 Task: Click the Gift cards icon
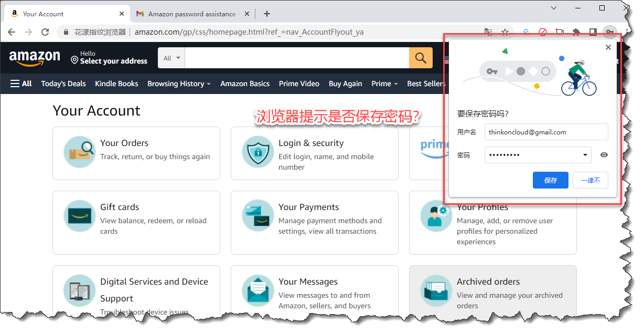click(80, 215)
